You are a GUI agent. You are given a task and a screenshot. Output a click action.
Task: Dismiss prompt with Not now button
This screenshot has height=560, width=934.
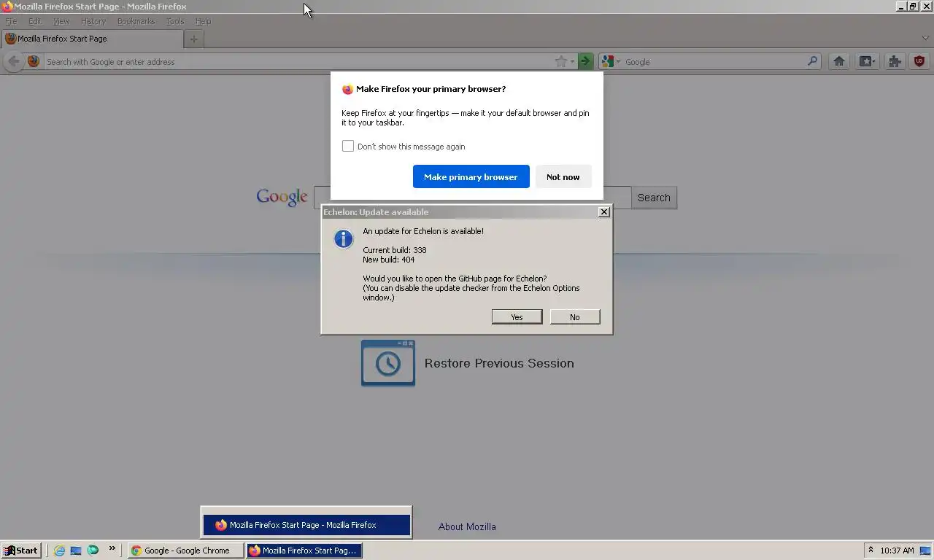pyautogui.click(x=563, y=176)
